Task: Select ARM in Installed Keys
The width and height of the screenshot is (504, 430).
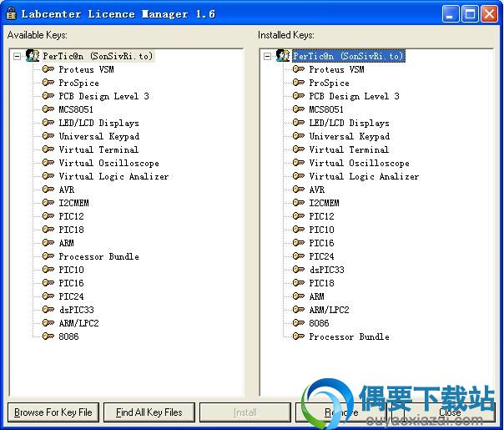Action: [317, 296]
